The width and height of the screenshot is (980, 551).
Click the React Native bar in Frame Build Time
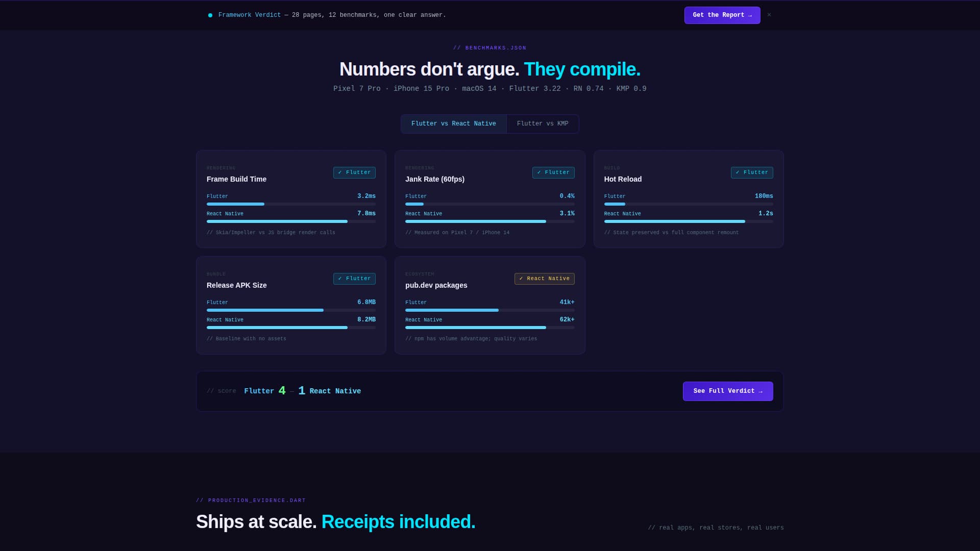point(291,221)
